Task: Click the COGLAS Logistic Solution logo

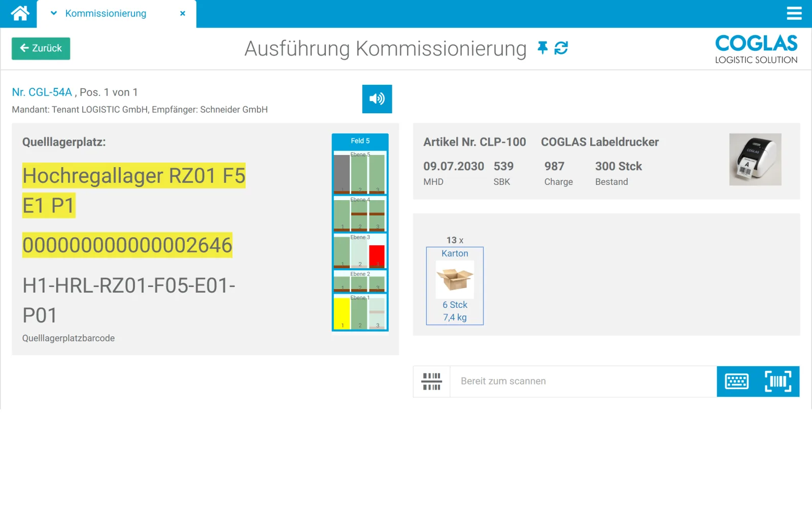Action: [x=756, y=49]
